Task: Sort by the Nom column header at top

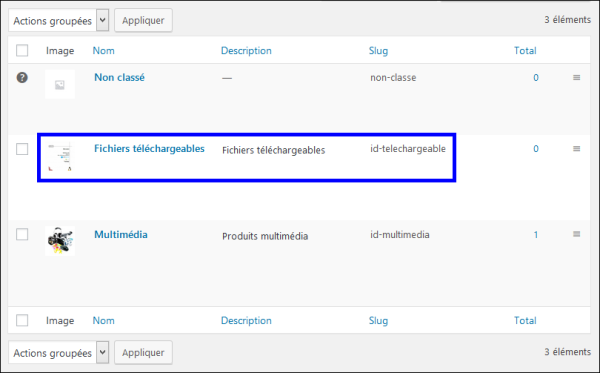Action: pyautogui.click(x=103, y=50)
